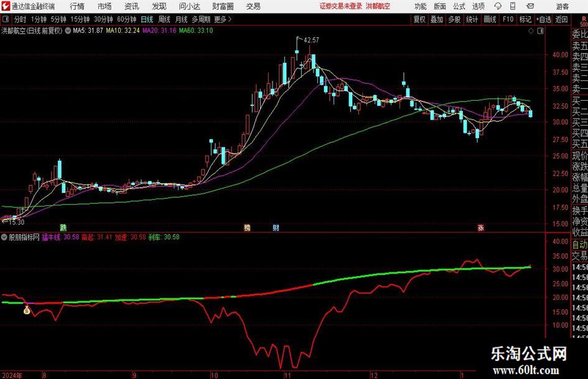The image size is (588, 379).
Task: Open the mobile phone icon
Action: coord(513,6)
